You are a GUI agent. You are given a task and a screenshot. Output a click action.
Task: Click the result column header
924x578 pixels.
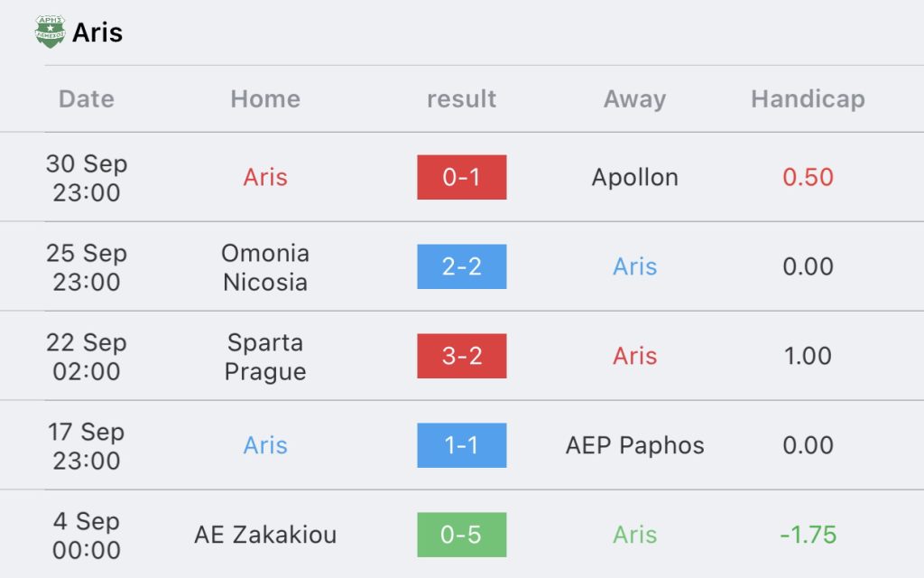(461, 99)
